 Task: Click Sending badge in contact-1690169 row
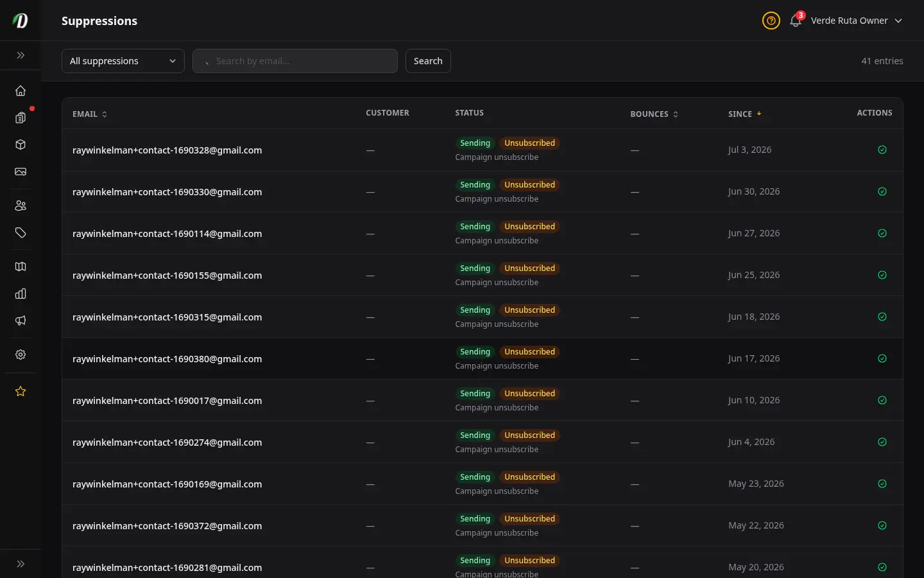pos(475,477)
